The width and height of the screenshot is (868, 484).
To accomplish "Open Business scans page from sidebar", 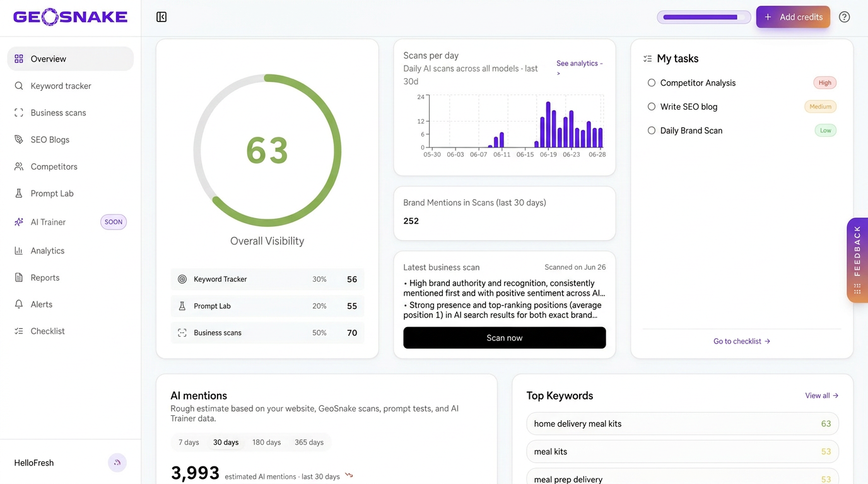I will [70, 113].
